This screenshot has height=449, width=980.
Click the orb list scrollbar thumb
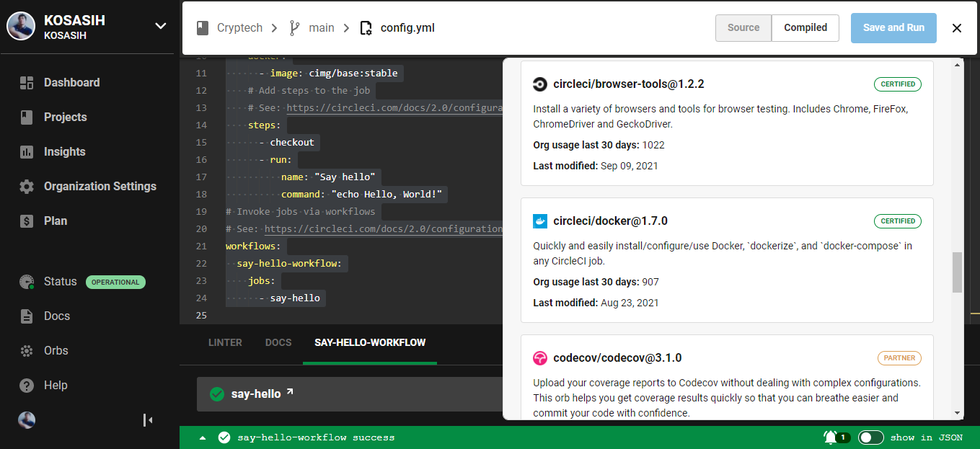[x=957, y=272]
